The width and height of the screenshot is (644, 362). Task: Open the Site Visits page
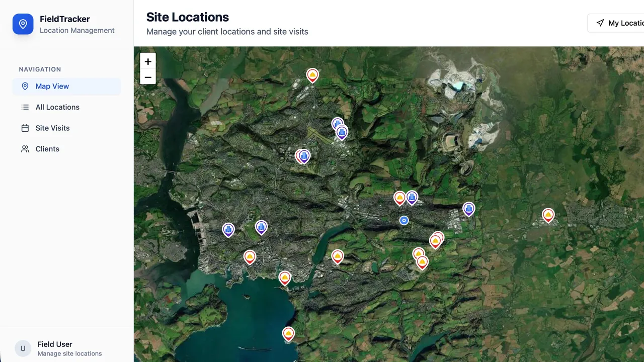point(67,128)
